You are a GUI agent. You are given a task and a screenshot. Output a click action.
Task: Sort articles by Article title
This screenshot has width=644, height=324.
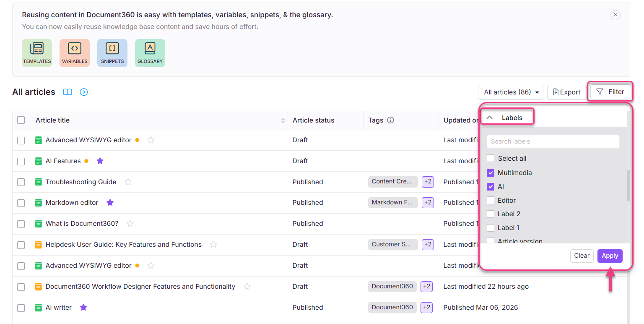coord(283,120)
